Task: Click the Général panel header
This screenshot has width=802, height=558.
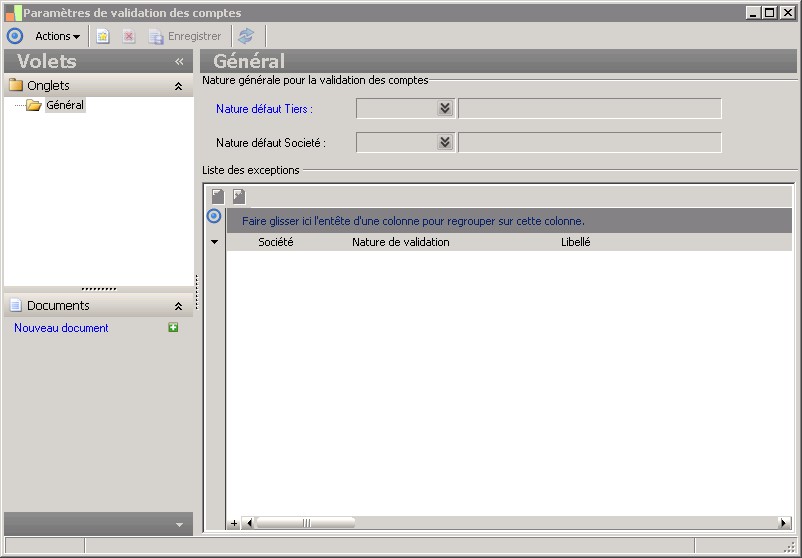Action: pos(498,61)
